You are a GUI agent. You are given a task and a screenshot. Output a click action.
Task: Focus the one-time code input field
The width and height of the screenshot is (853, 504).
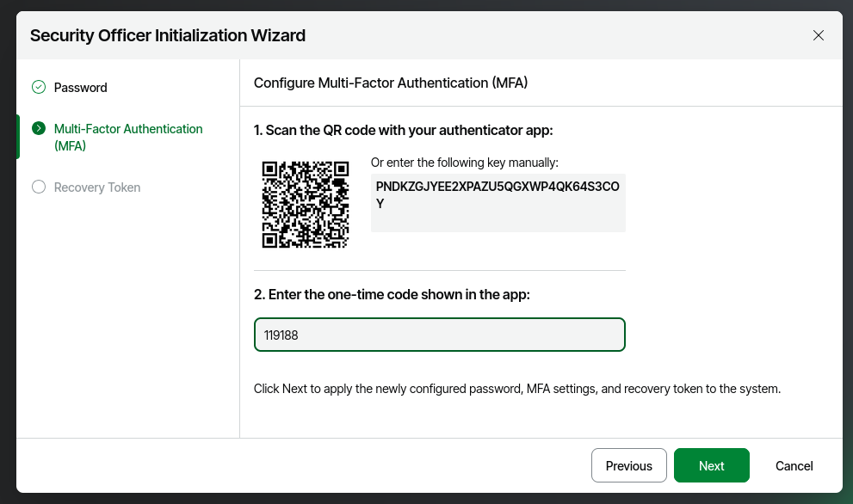[x=440, y=335]
